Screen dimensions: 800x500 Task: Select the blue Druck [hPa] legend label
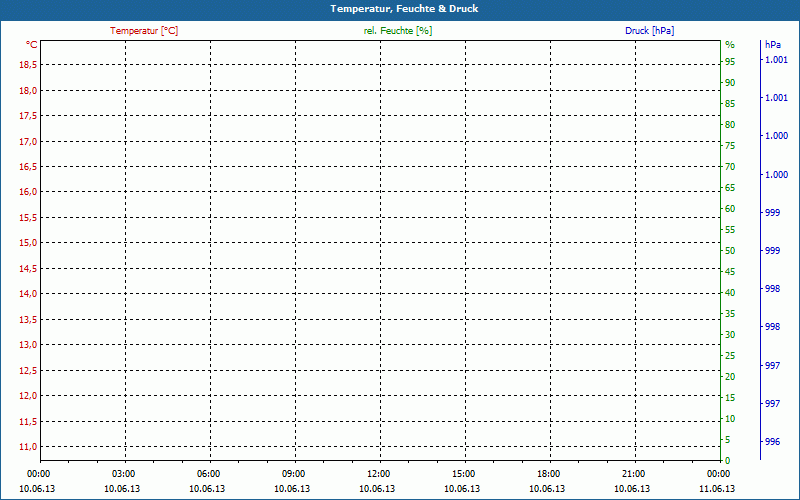pyautogui.click(x=649, y=31)
